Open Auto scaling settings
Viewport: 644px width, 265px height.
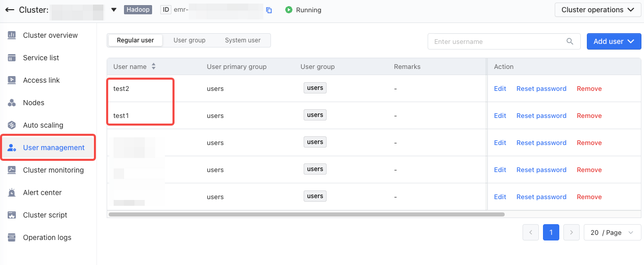(x=43, y=125)
